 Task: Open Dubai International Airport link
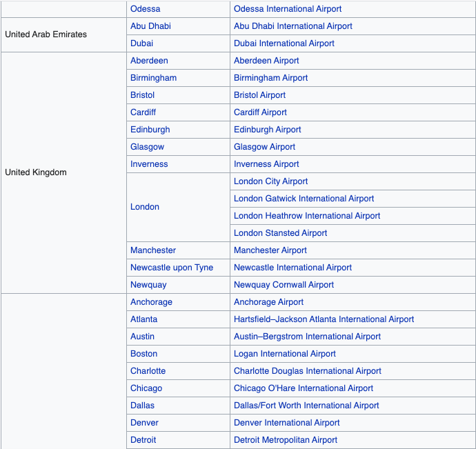click(x=284, y=43)
